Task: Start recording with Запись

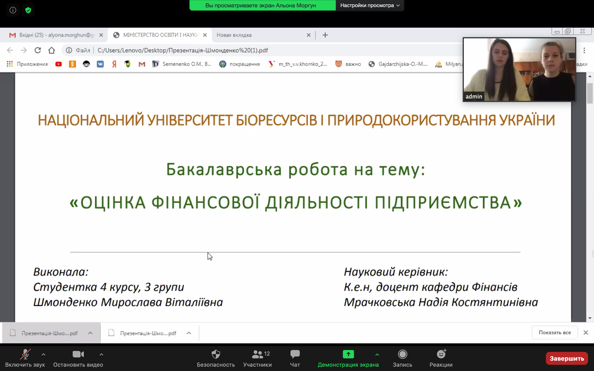Action: pos(402,358)
